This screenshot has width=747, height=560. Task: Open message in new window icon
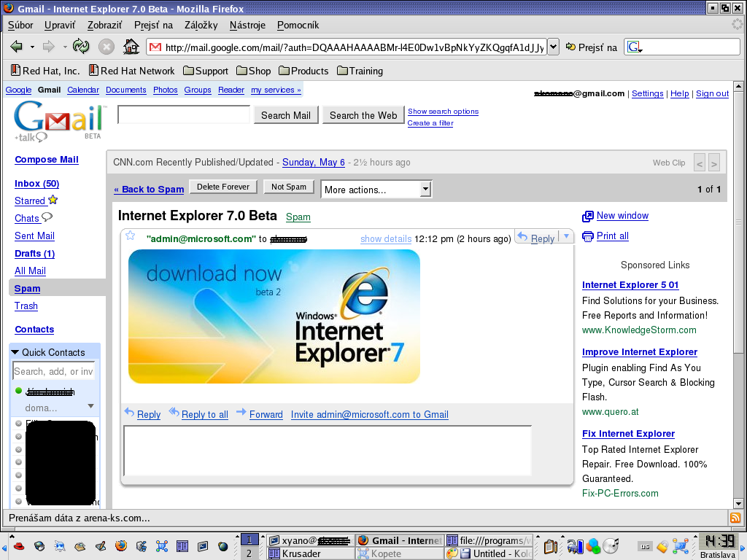588,217
